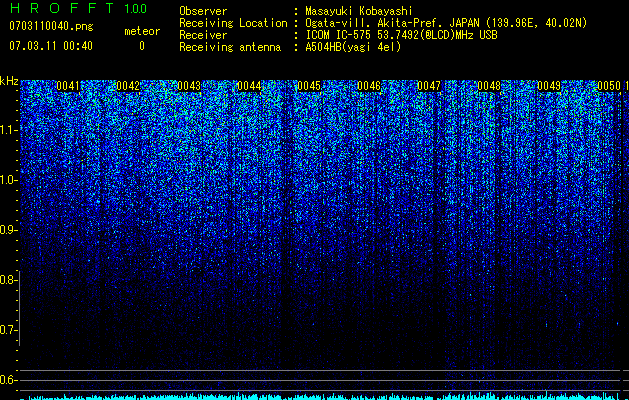Click the kHz axis unit label

(x=9, y=81)
